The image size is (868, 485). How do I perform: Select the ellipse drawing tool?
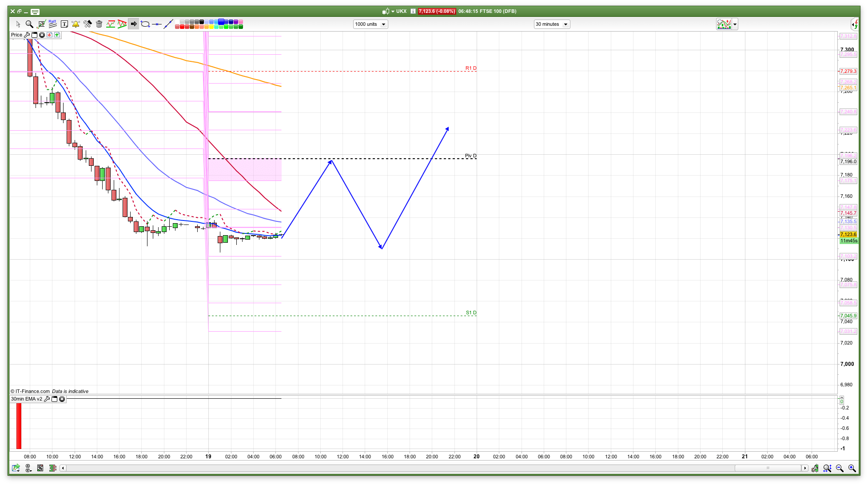pos(145,24)
